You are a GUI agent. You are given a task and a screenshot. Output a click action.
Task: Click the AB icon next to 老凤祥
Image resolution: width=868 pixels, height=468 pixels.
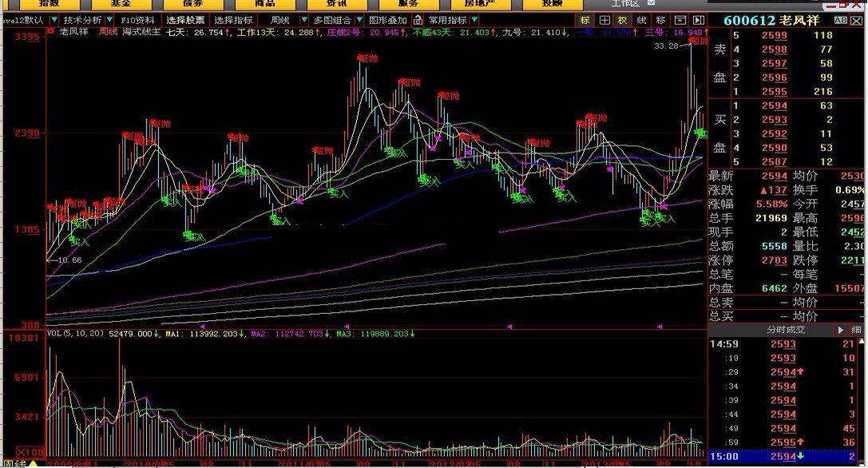(x=840, y=21)
